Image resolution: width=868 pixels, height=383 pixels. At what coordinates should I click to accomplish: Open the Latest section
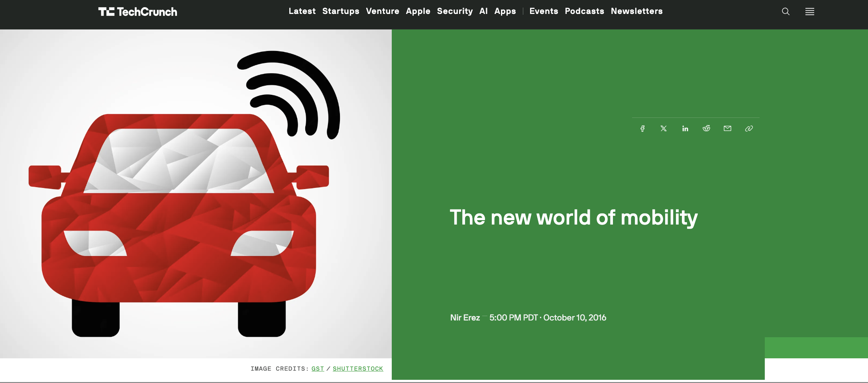(x=302, y=12)
